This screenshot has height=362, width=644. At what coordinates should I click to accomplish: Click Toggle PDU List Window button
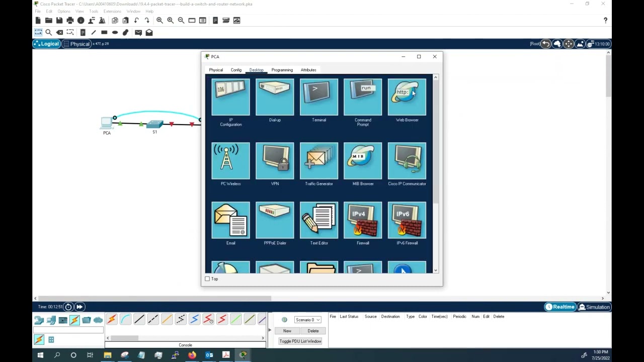click(x=300, y=341)
